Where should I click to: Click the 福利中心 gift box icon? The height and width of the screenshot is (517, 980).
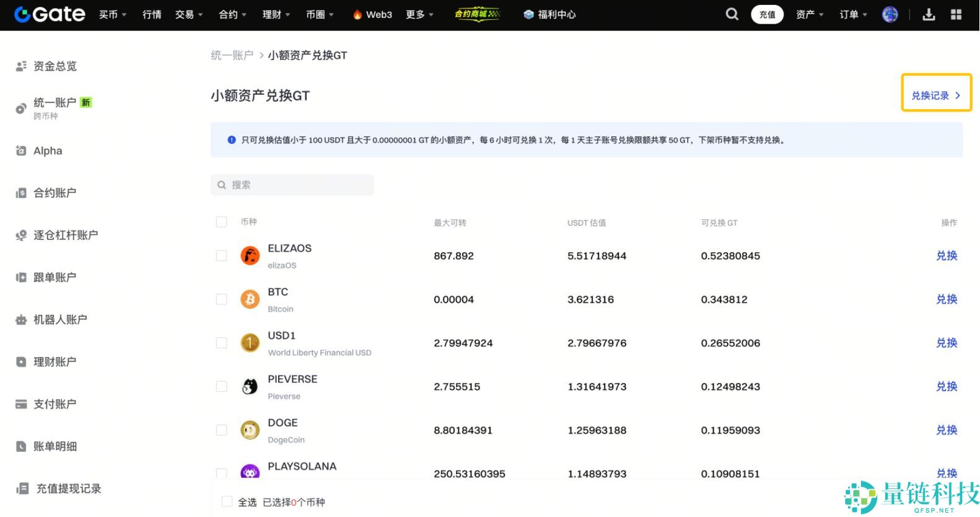[x=528, y=14]
